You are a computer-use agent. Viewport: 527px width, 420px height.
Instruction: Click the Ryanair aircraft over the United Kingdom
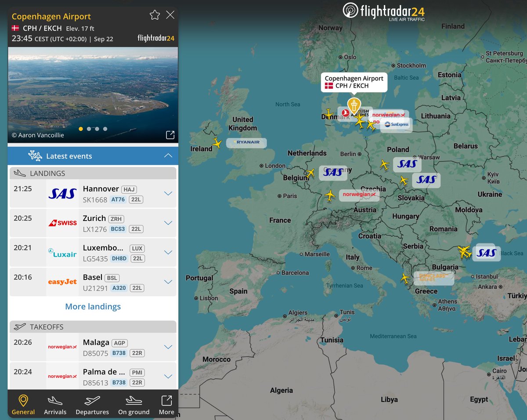(x=217, y=143)
